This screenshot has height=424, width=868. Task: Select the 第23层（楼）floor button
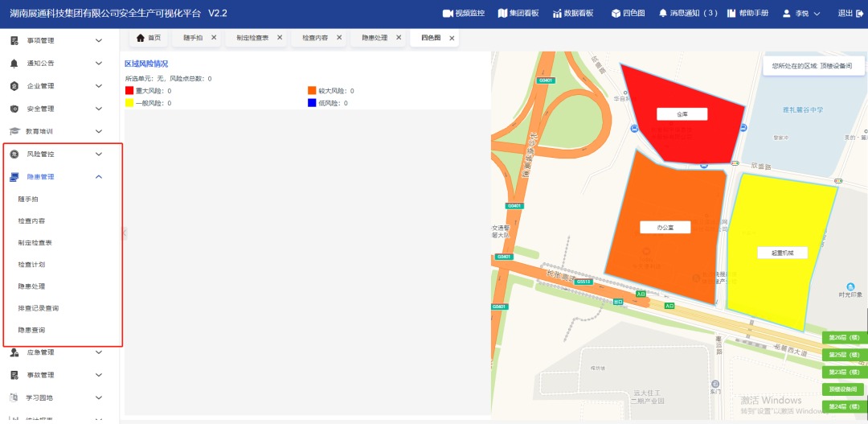(844, 372)
